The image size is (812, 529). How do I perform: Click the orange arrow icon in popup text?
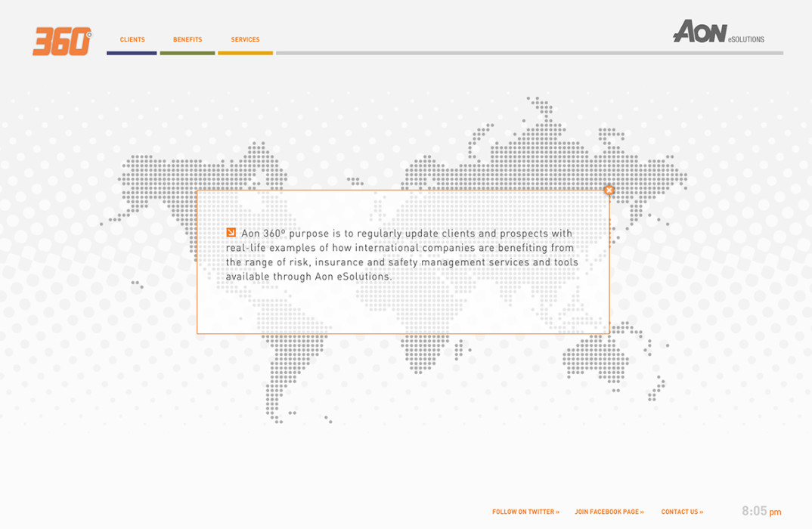[231, 233]
